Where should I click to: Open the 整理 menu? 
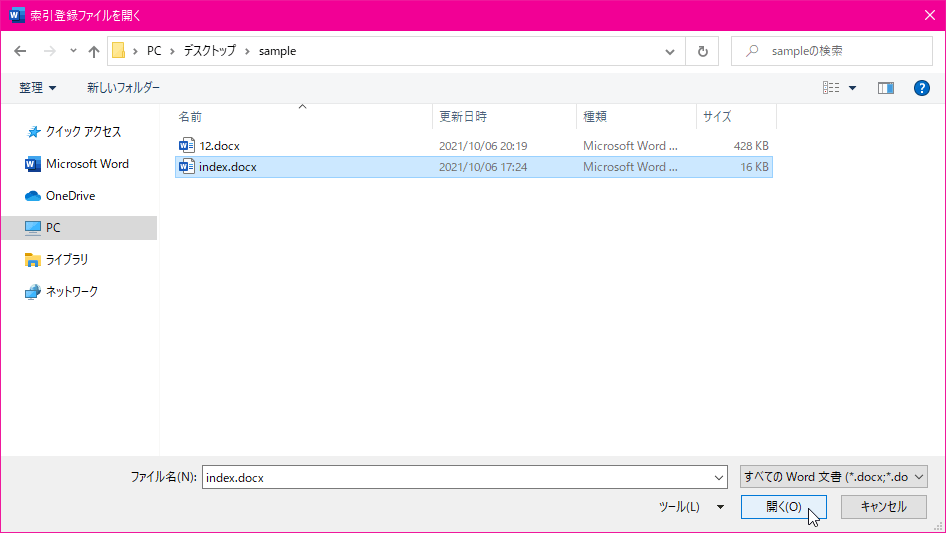(37, 88)
